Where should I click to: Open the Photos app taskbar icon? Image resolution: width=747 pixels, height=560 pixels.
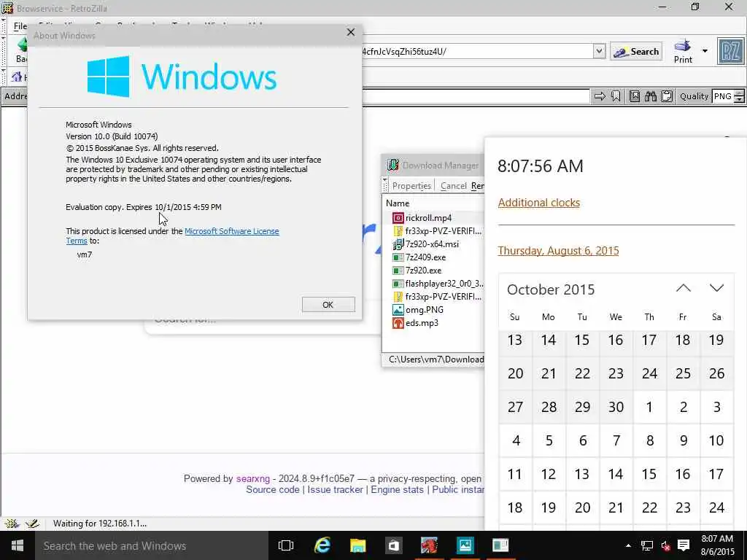pos(465,545)
